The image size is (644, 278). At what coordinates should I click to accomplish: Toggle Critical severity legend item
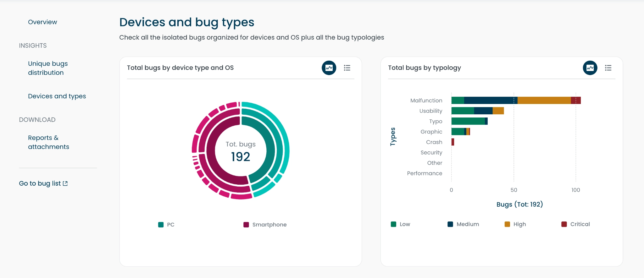[564, 224]
